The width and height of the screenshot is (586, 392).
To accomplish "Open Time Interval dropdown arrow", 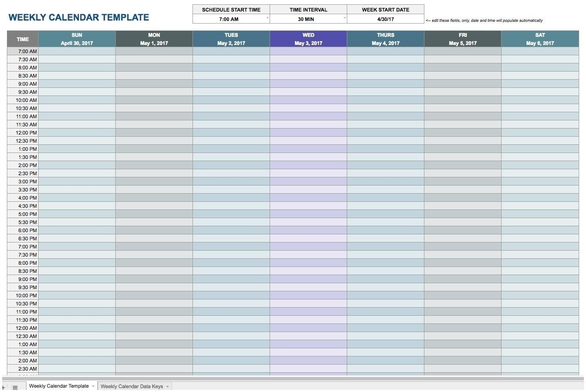I will pos(345,18).
